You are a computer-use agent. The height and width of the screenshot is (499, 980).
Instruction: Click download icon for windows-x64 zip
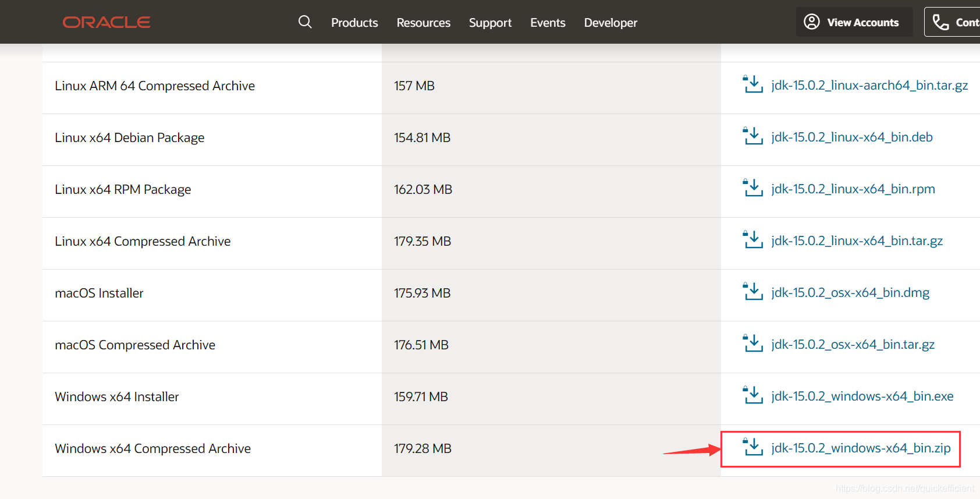point(753,447)
